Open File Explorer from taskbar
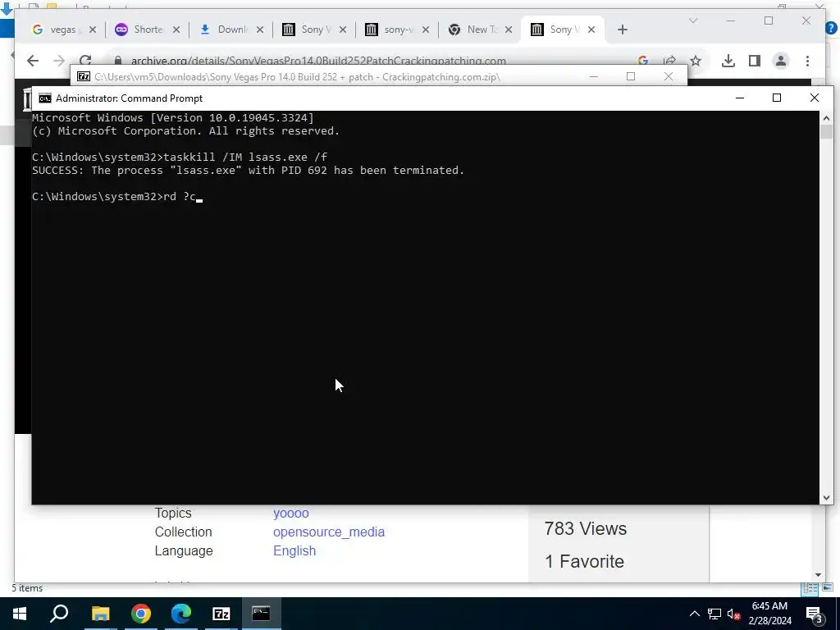 100,614
